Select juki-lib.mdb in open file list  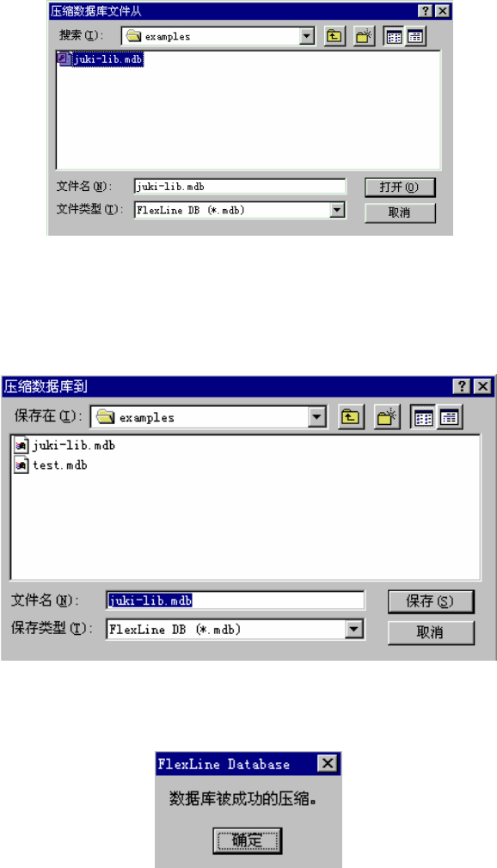[101, 58]
